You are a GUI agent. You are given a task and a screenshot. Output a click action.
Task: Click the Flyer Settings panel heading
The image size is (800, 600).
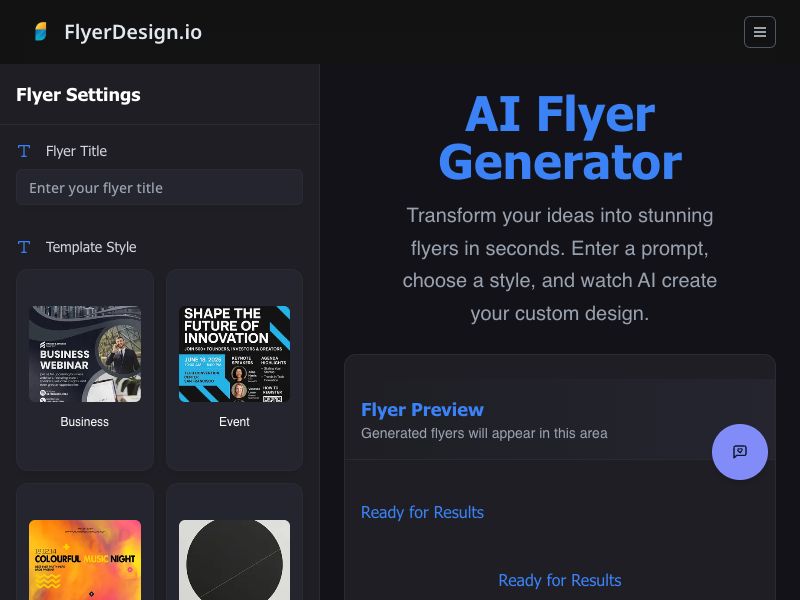[x=79, y=95]
